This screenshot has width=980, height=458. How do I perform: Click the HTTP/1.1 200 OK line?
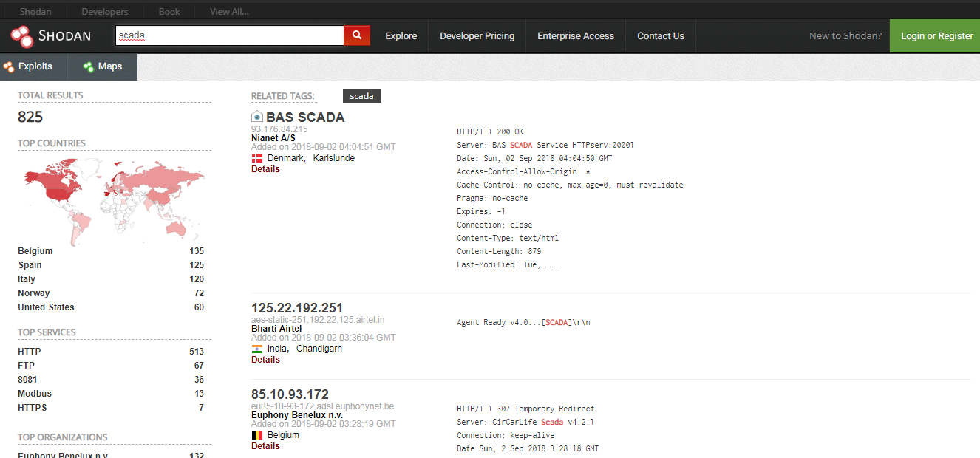coord(490,131)
